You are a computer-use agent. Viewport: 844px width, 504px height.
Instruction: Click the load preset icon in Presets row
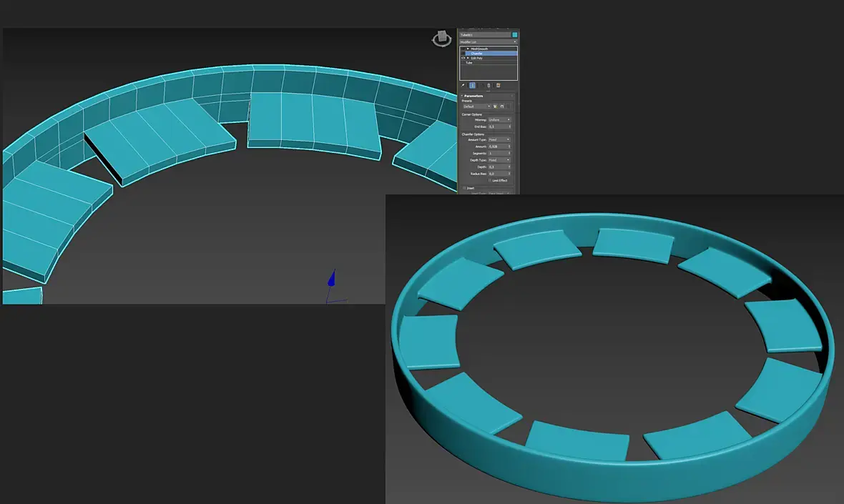click(502, 107)
